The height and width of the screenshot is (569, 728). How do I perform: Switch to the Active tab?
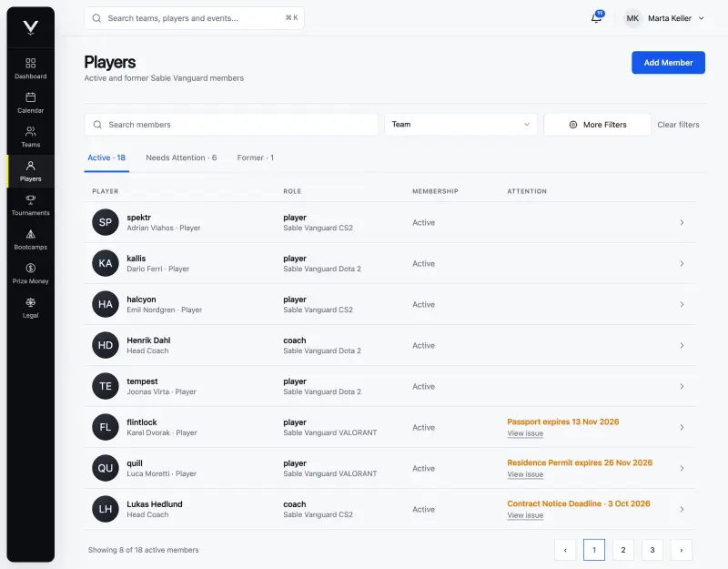tap(106, 157)
